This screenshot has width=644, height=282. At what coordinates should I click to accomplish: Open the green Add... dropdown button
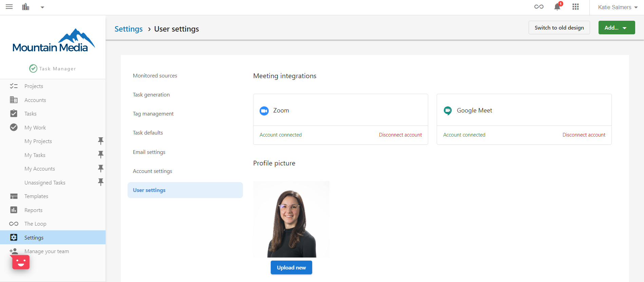coord(617,28)
